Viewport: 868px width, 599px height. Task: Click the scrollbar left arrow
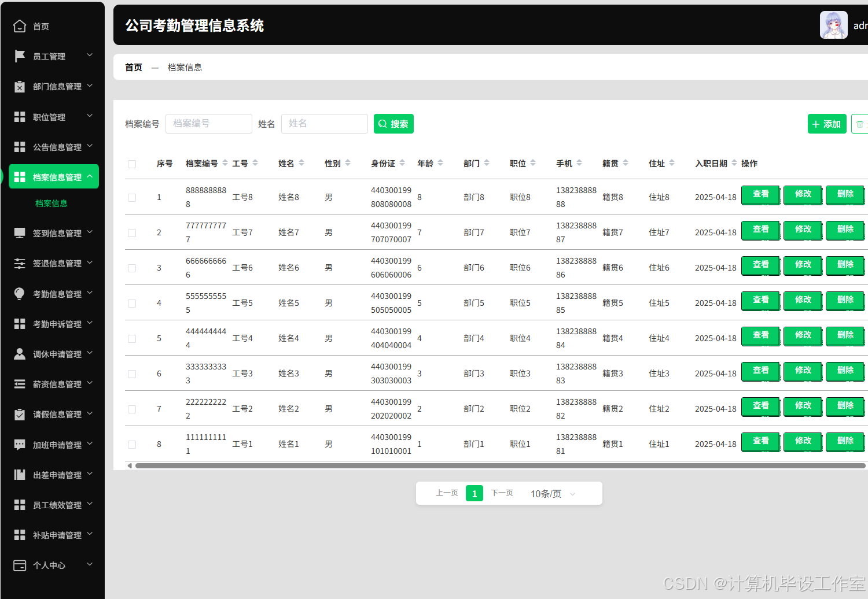pos(130,465)
